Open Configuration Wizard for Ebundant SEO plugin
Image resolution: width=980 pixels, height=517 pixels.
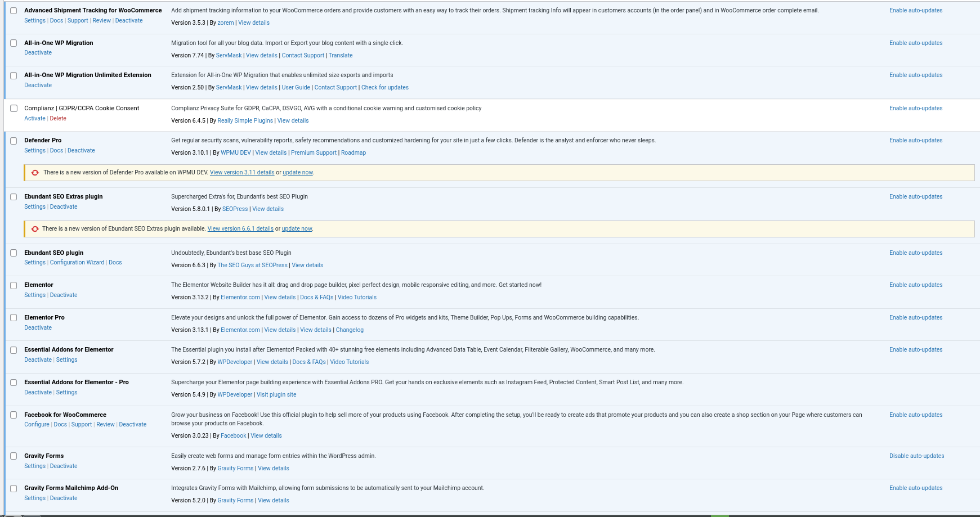[x=77, y=263]
